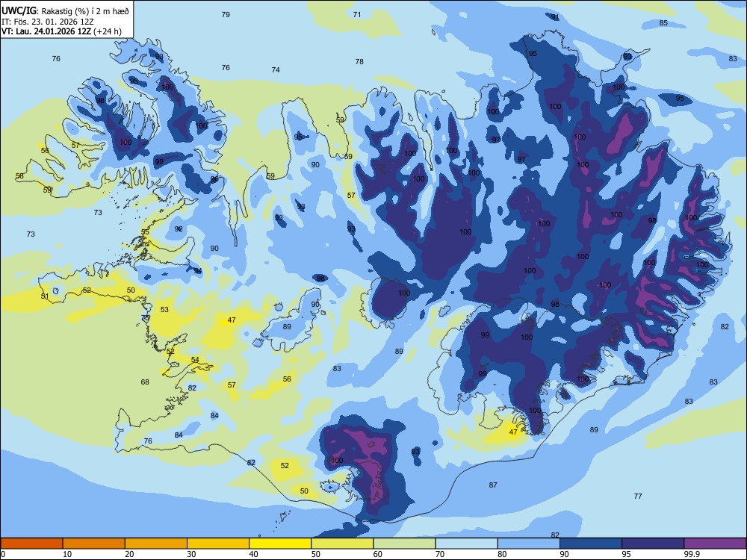Select the 60–70 pale green legend swatch
The height and width of the screenshot is (560, 747).
coord(404,544)
